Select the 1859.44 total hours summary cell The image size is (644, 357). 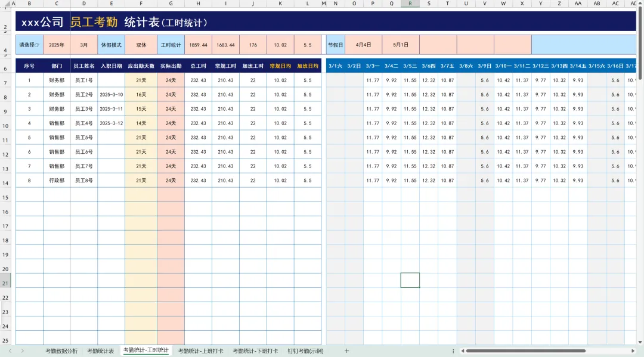199,45
